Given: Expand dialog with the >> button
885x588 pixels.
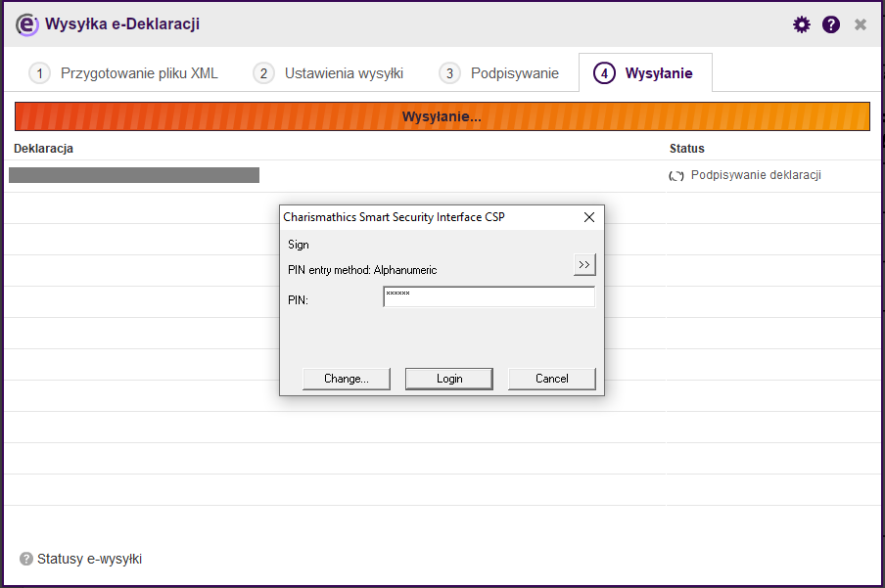Looking at the screenshot, I should click(x=584, y=265).
